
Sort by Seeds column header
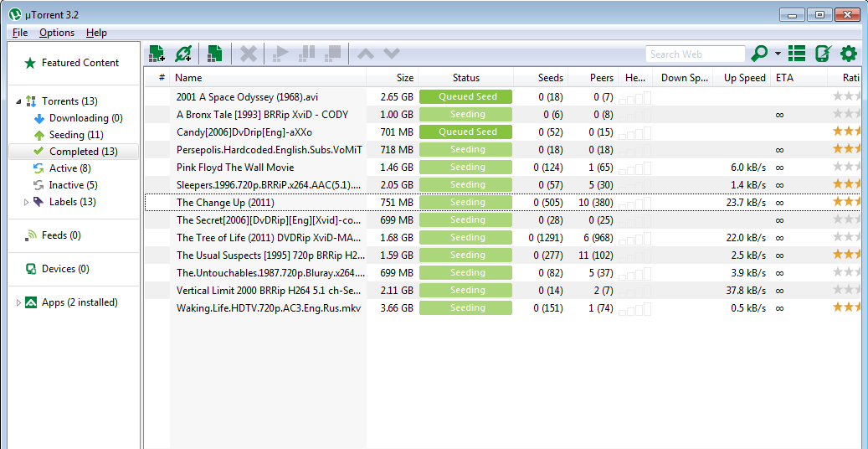click(x=541, y=78)
